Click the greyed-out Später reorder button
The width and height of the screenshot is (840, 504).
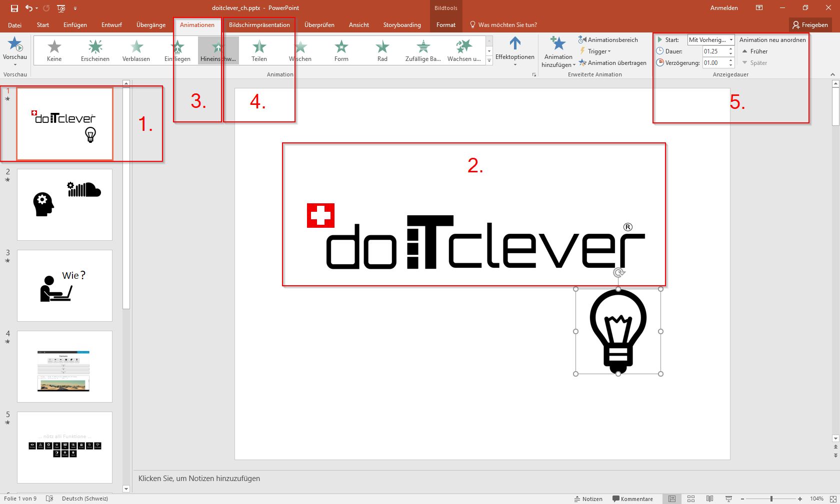[754, 63]
